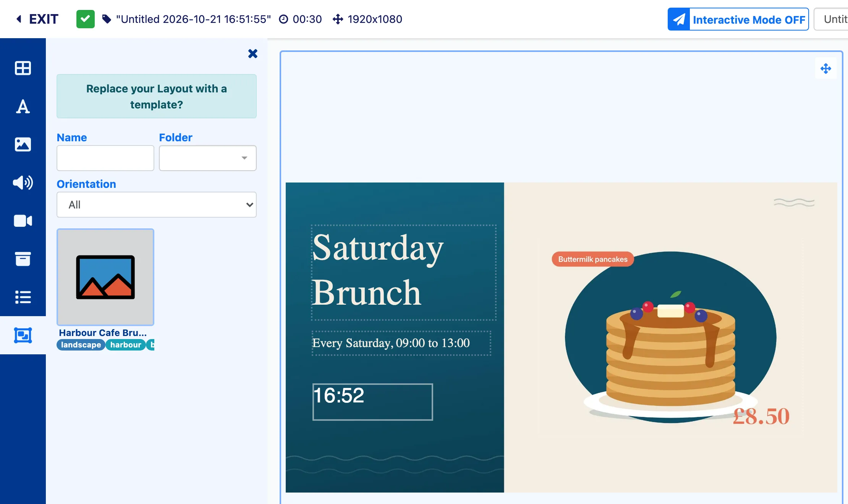This screenshot has height=504, width=848.
Task: Click the landscape tag
Action: (81, 345)
